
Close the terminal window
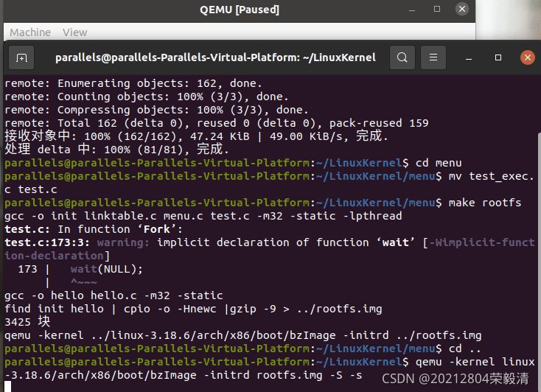point(528,57)
